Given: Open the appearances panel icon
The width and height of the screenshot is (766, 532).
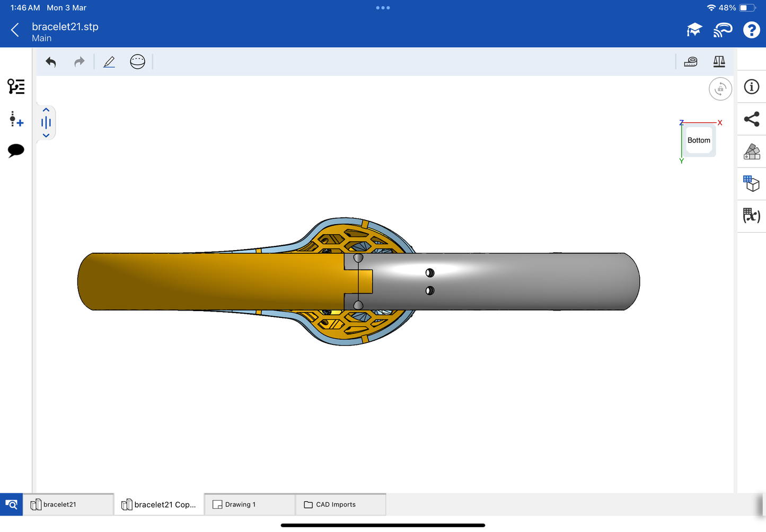Looking at the screenshot, I should [x=751, y=152].
